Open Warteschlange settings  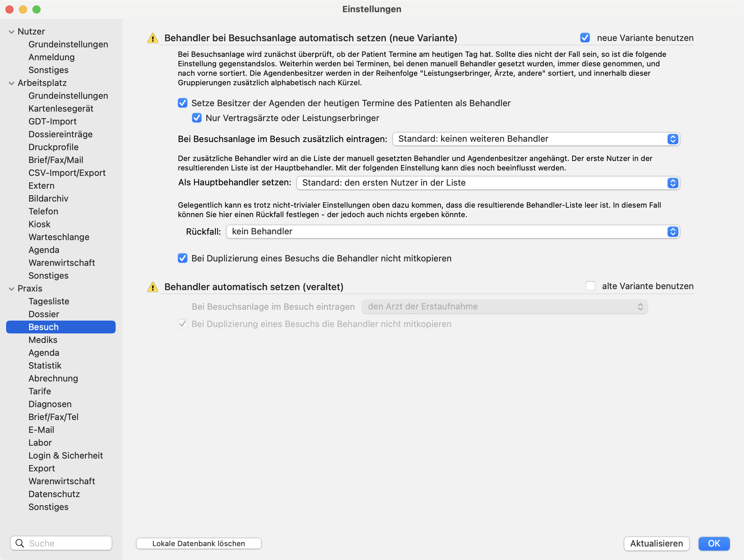tap(59, 237)
